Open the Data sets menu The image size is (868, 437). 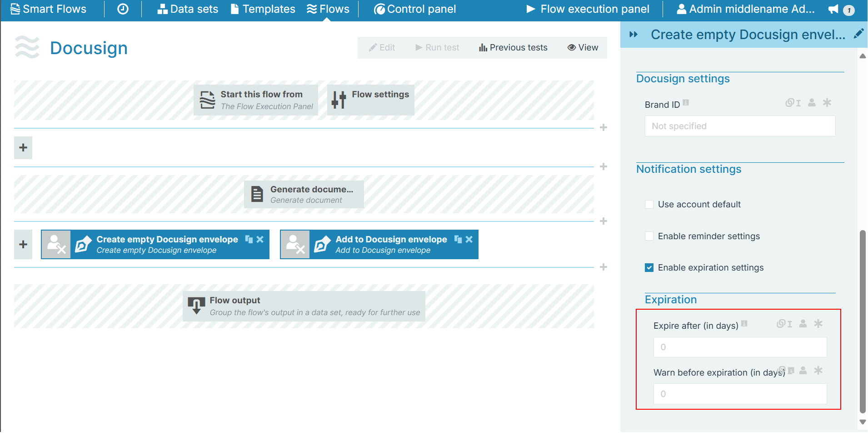[188, 9]
